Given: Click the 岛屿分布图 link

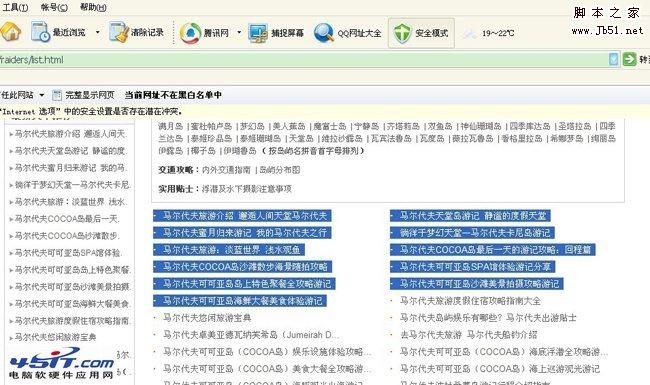Looking at the screenshot, I should point(279,170).
